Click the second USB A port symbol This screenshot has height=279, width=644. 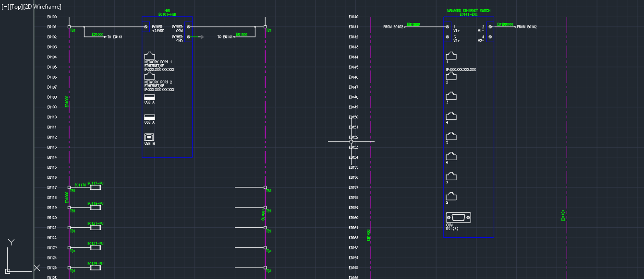(149, 116)
